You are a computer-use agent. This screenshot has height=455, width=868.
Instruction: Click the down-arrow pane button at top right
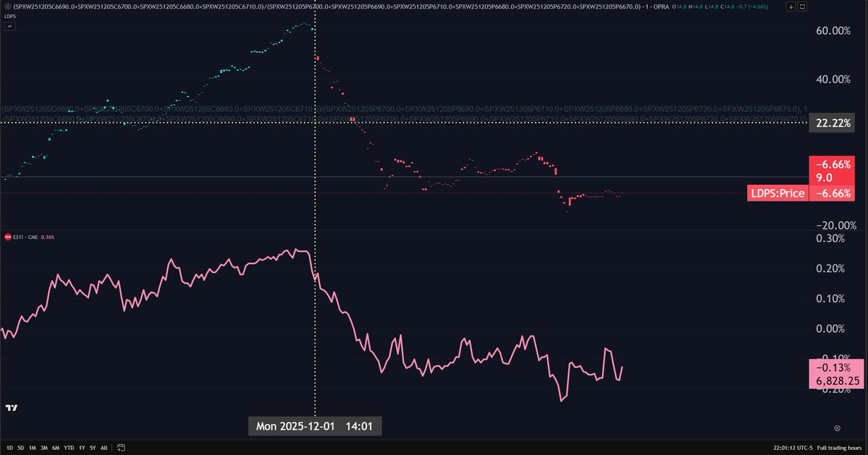pos(791,7)
